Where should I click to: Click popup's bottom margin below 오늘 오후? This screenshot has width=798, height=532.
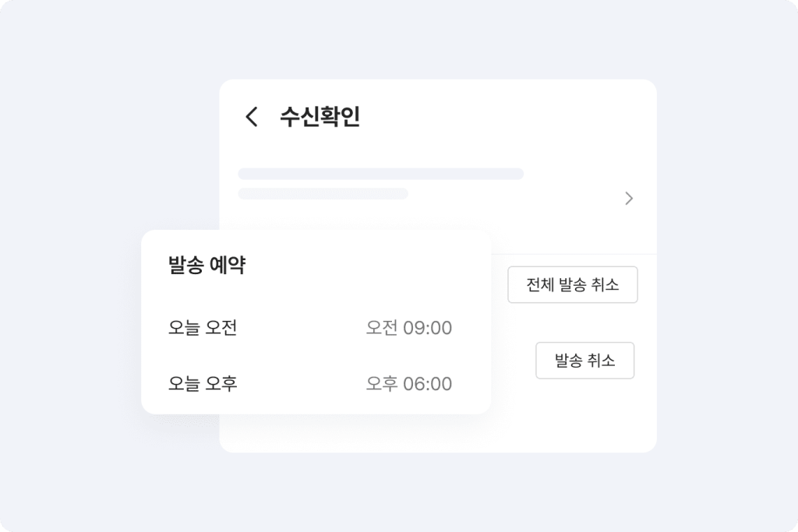tap(316, 405)
